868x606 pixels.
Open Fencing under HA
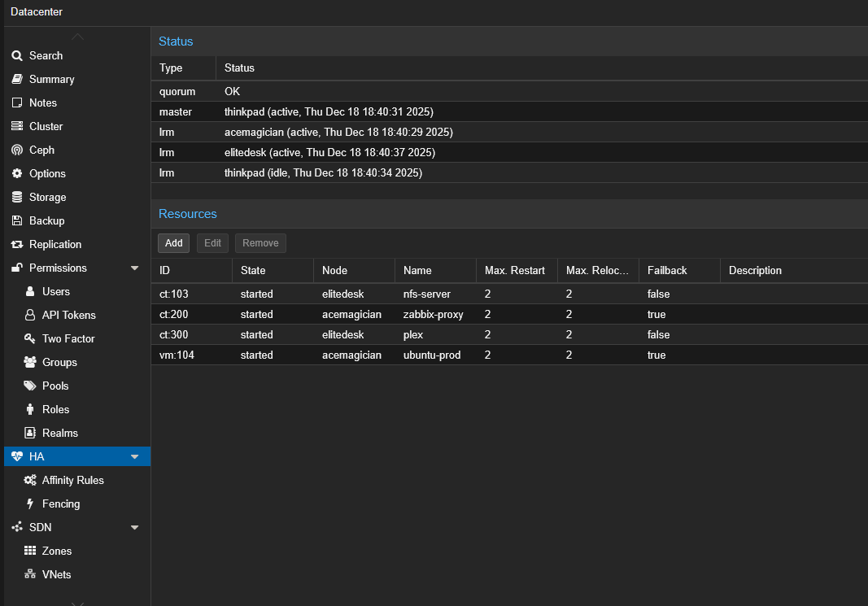(x=59, y=504)
